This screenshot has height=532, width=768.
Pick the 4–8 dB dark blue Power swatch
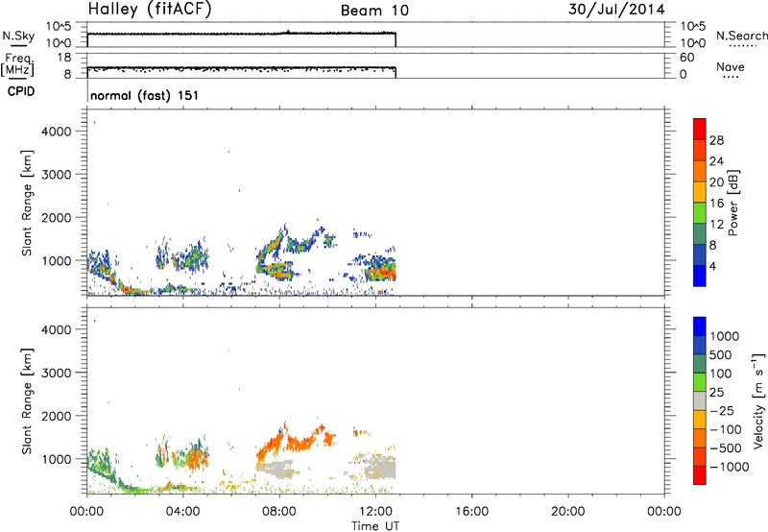point(700,254)
